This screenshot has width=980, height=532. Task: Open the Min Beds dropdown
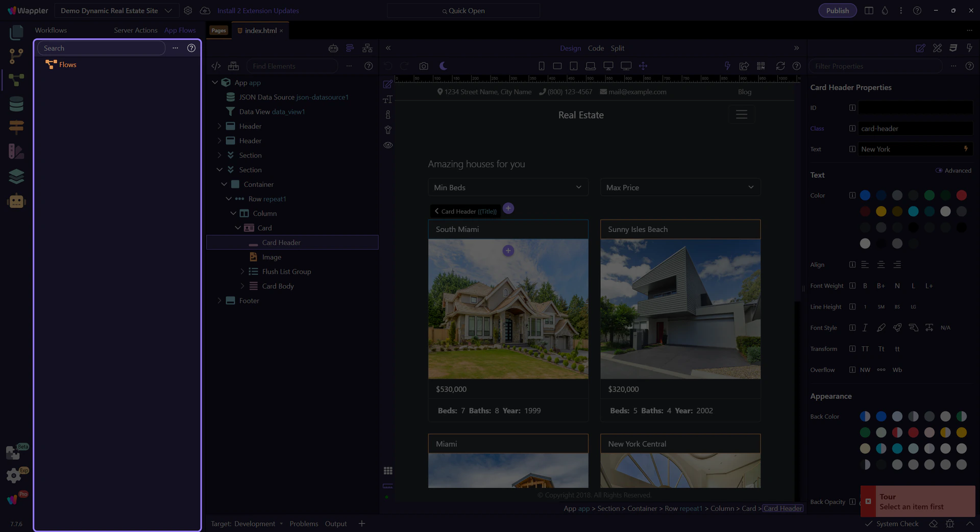point(508,188)
